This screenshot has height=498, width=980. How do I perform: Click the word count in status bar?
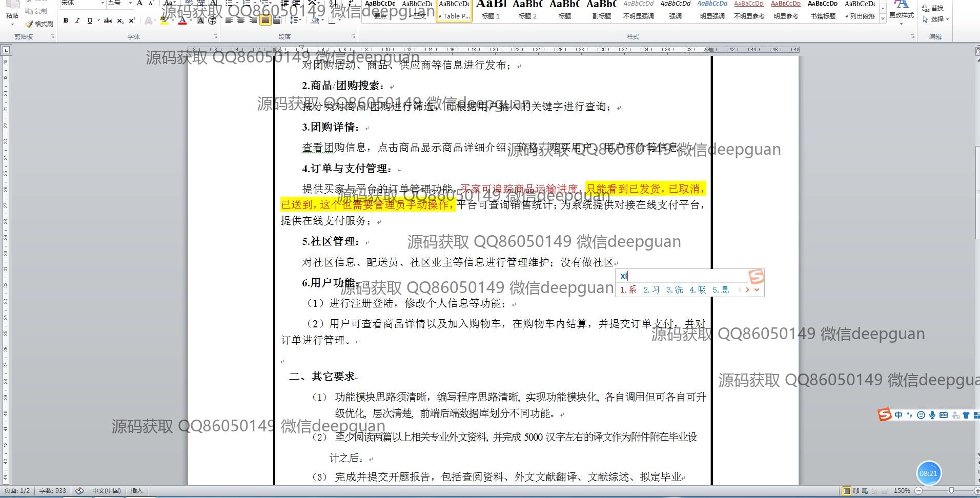[x=53, y=491]
